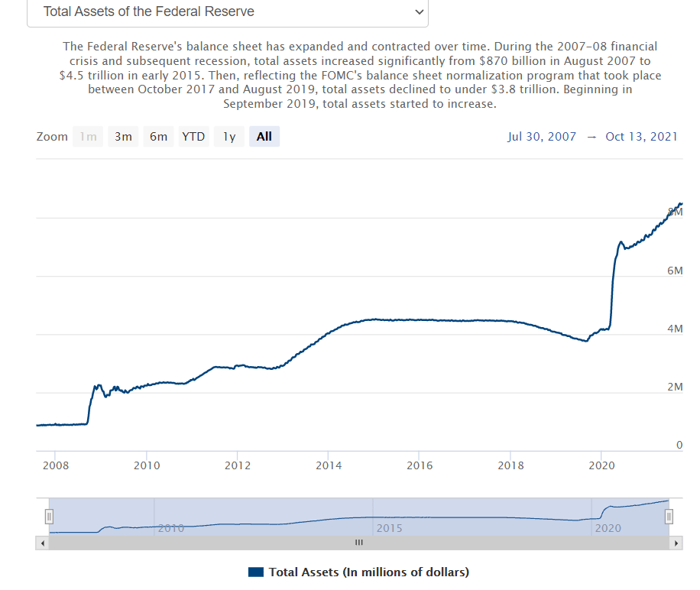
Task: Select the 6m zoom button
Action: pyautogui.click(x=158, y=137)
